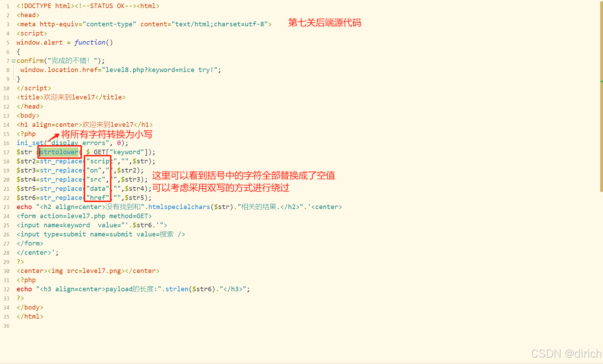Screen dimensions: 603x364
Task: Collapse the fold marker on line 7
Action: pos(13,61)
